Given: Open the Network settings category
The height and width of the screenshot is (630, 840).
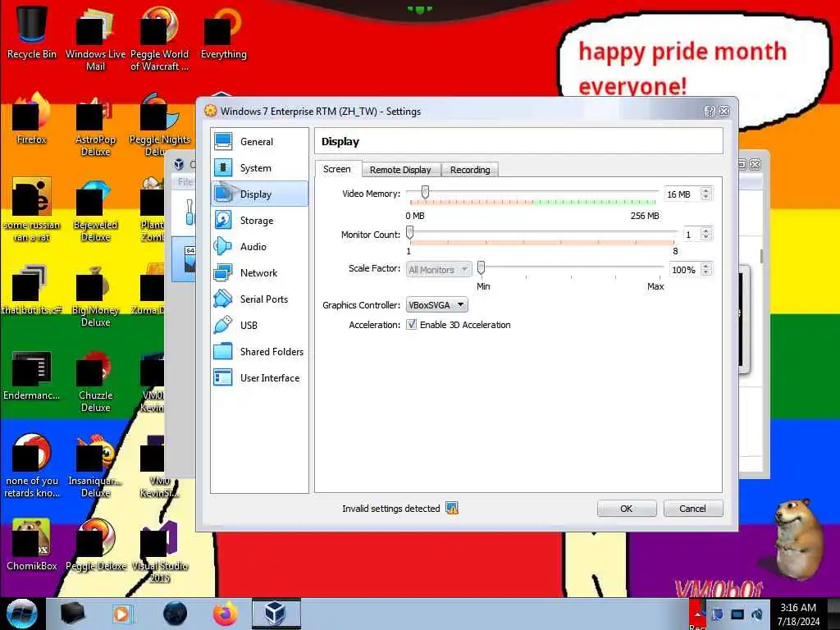Looking at the screenshot, I should (x=259, y=272).
